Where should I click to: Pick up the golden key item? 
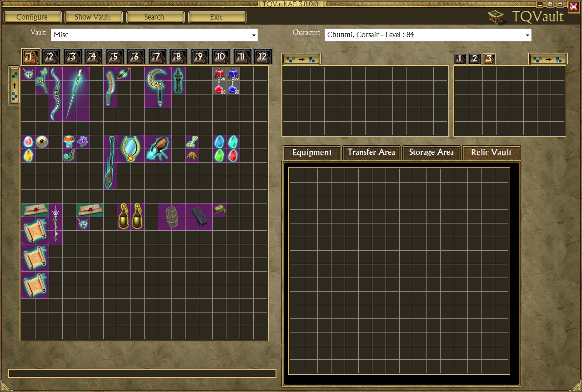(192, 142)
